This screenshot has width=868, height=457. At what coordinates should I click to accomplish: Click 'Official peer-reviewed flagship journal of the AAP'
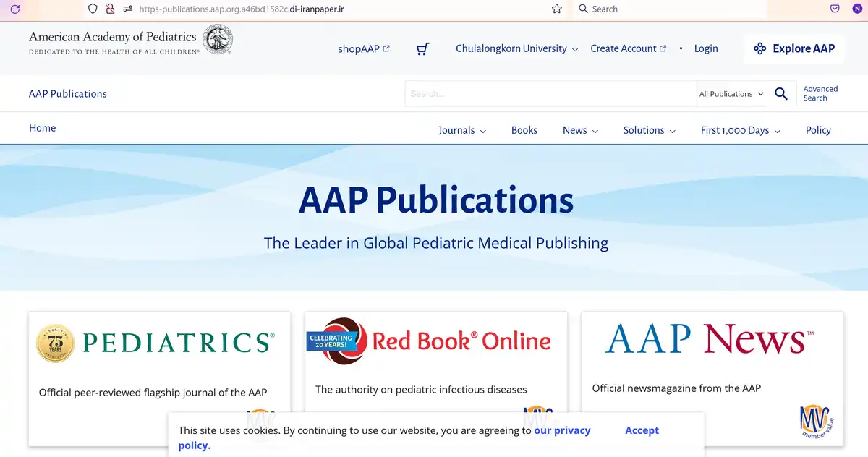(x=153, y=393)
